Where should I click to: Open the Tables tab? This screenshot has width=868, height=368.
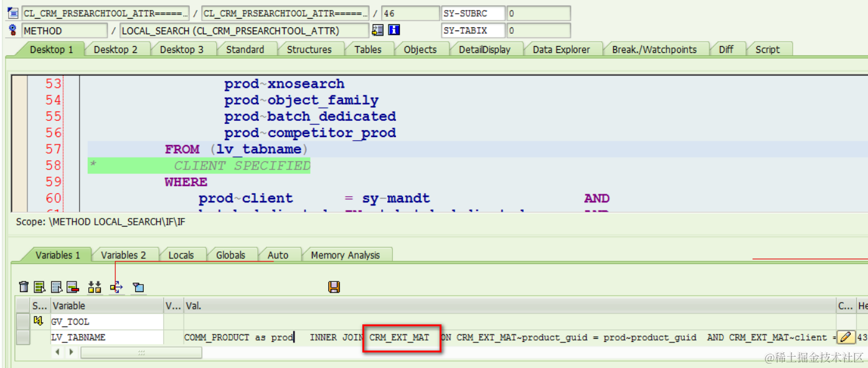368,49
